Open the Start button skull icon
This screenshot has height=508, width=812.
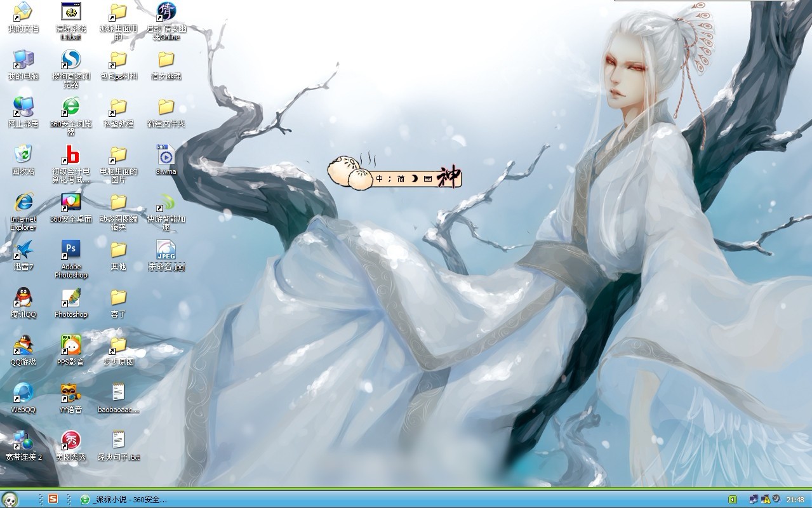[x=9, y=499]
